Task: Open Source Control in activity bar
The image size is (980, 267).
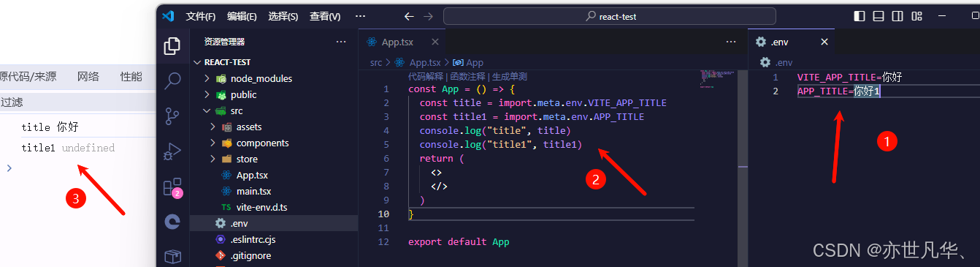Action: (172, 116)
